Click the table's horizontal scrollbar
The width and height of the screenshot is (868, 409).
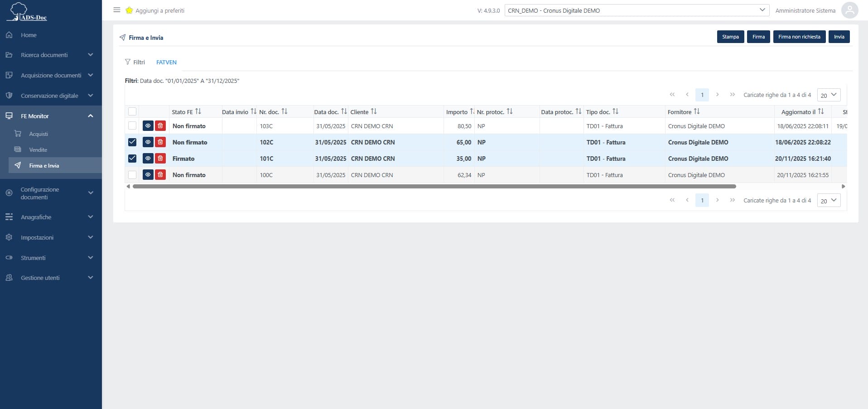434,186
